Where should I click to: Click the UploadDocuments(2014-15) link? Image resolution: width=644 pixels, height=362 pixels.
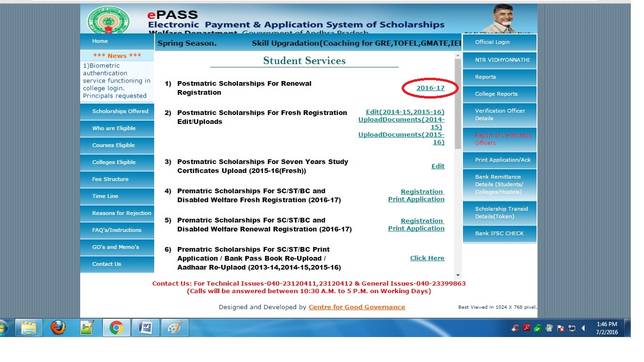tap(401, 123)
